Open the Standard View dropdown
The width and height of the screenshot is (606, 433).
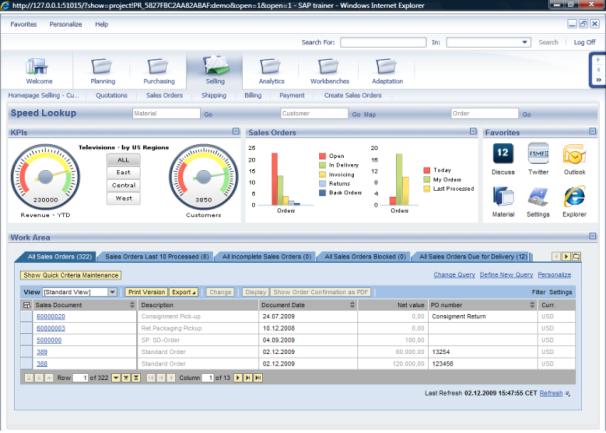point(112,292)
